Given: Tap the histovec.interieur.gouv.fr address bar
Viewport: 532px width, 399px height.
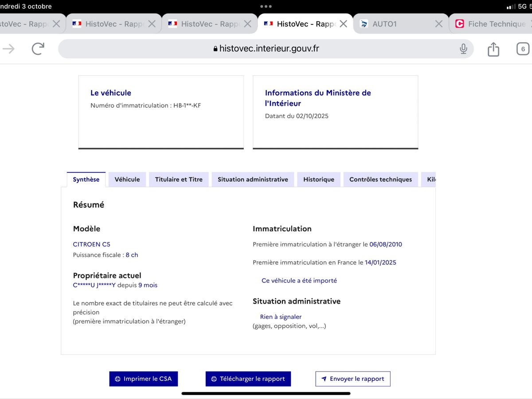Looking at the screenshot, I should (266, 49).
